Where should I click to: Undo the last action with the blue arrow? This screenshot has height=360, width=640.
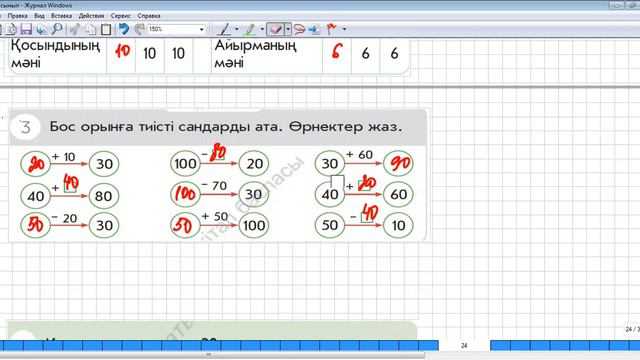(x=124, y=29)
